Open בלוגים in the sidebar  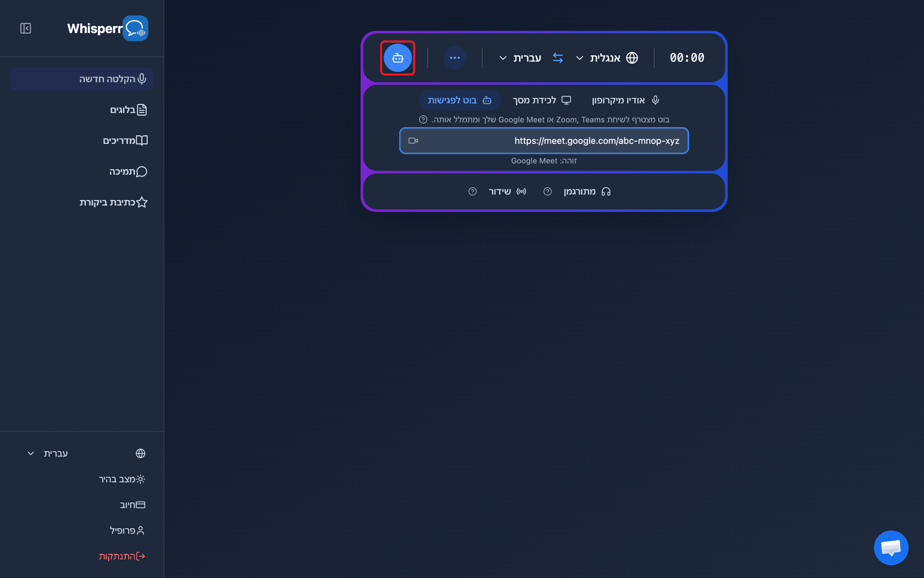(x=128, y=110)
